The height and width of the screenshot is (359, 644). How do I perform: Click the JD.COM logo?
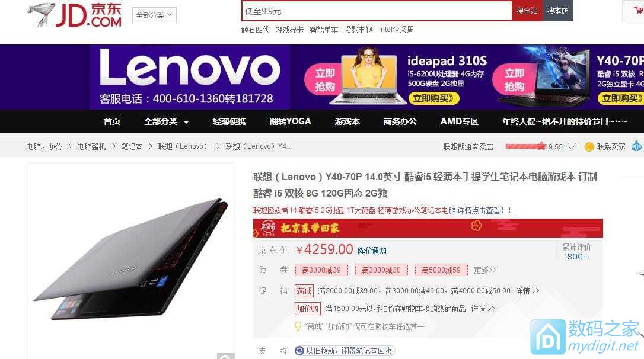point(75,15)
